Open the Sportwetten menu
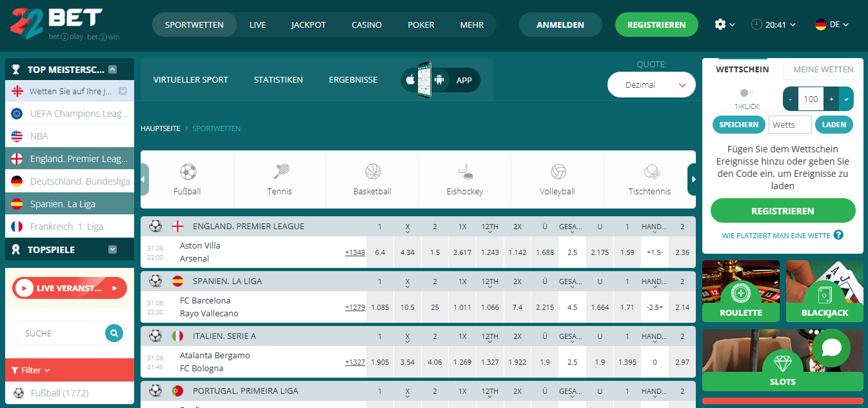 click(x=194, y=25)
